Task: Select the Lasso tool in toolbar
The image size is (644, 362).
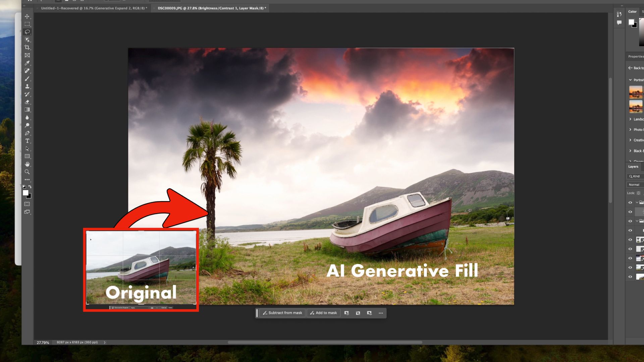Action: point(27,32)
